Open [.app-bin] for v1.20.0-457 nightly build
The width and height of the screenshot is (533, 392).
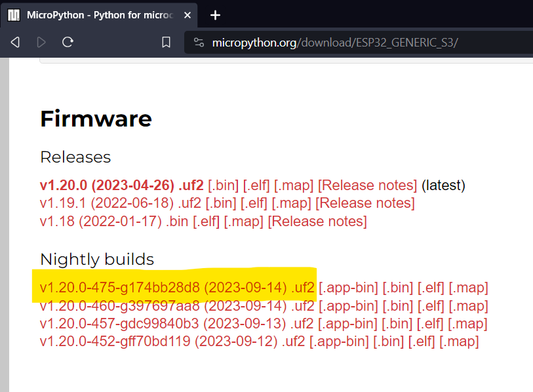click(x=347, y=324)
